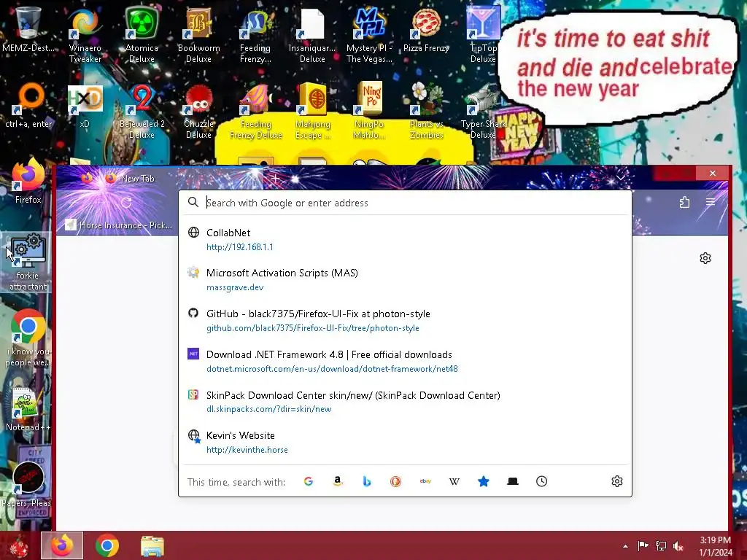Screen dimensions: 747x560
Task: Select the Papers, Please desktop shortcut
Action: [x=27, y=485]
